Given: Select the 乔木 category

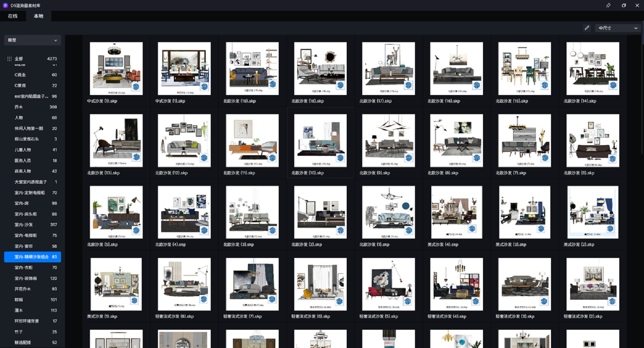Looking at the screenshot, I should click(33, 107).
